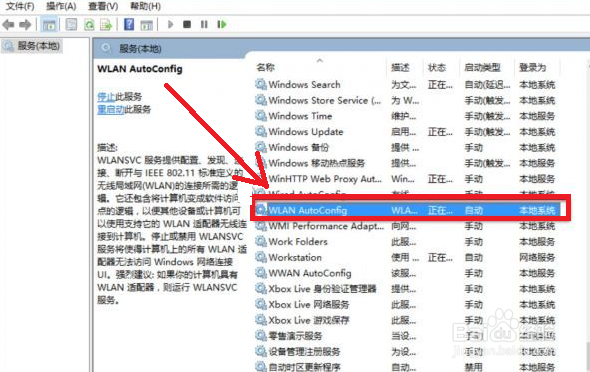Click the Start Service play icon

170,24
